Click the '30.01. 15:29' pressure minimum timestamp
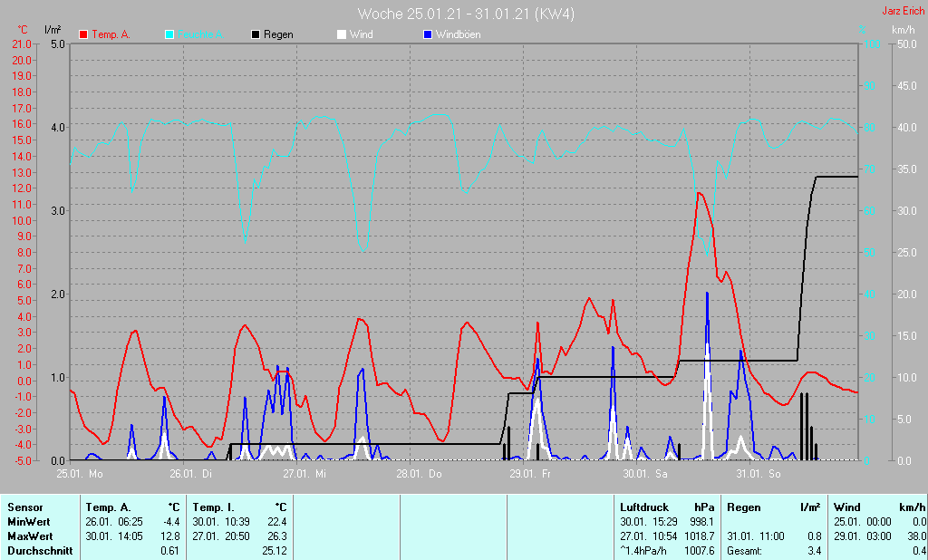Viewport: 928px width, 560px height. pyautogui.click(x=649, y=522)
